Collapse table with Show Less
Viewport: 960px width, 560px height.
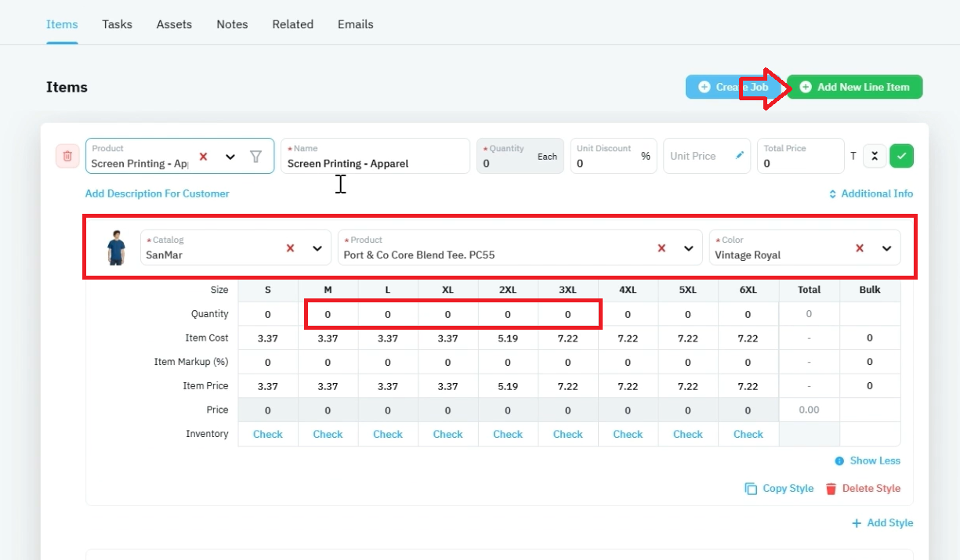(x=868, y=461)
